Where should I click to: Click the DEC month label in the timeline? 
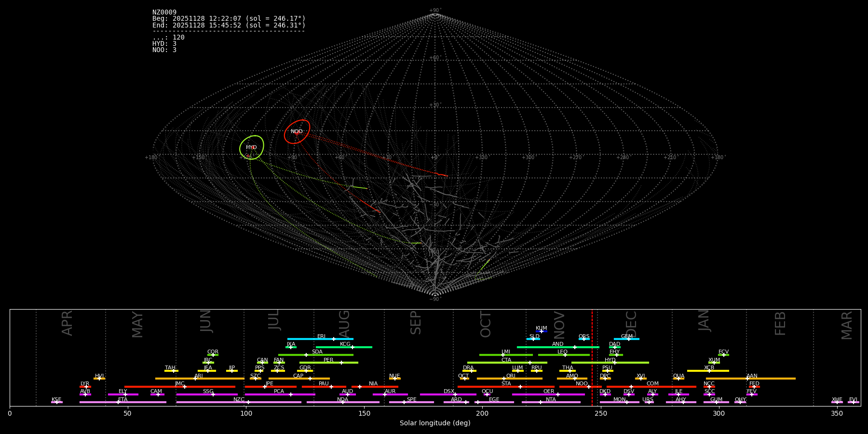631,324
